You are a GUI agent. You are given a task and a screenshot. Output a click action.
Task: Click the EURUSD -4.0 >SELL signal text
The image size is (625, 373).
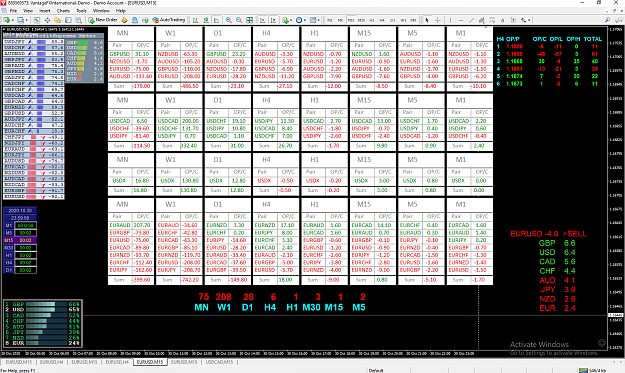point(548,234)
